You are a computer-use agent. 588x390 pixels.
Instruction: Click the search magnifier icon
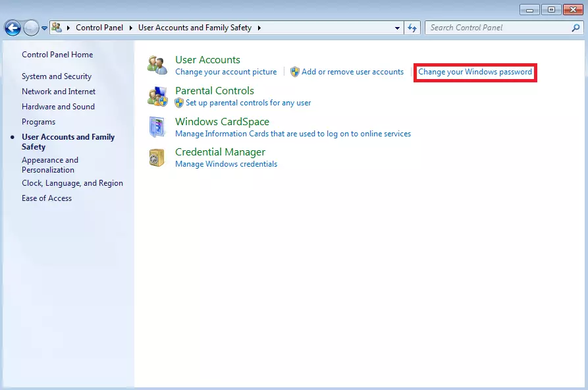(x=576, y=28)
